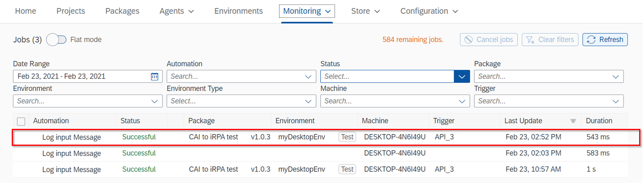
Task: Tick the select-all checkbox in table header
Action: [21, 121]
